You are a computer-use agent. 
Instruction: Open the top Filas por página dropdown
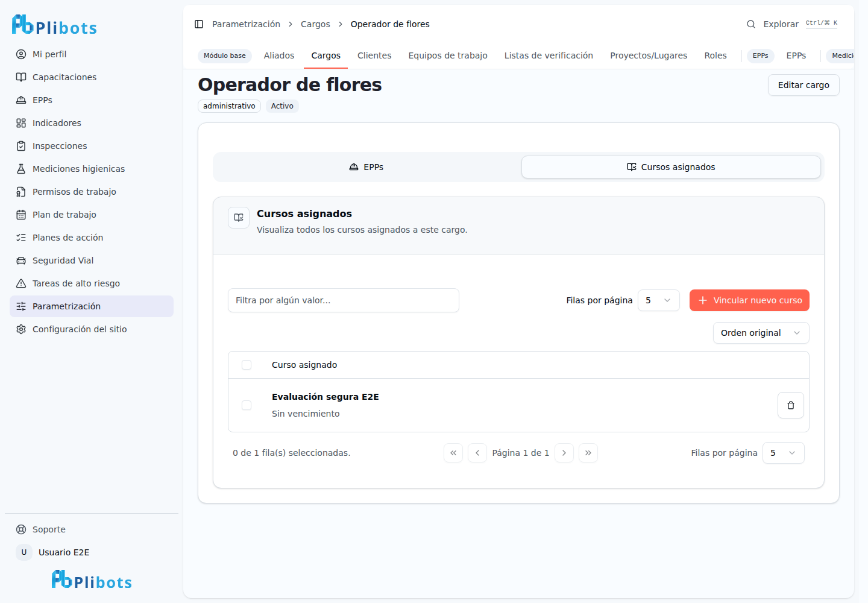(x=659, y=300)
